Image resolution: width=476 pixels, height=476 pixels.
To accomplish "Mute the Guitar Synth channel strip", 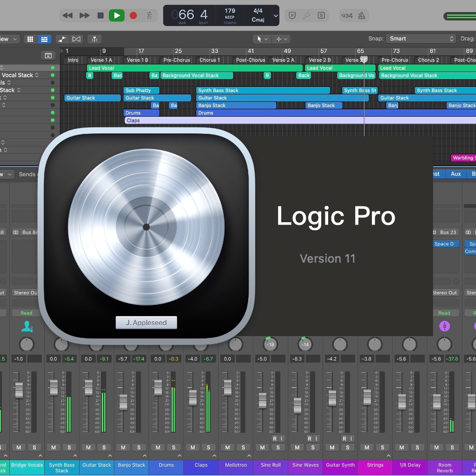I will coord(332,448).
